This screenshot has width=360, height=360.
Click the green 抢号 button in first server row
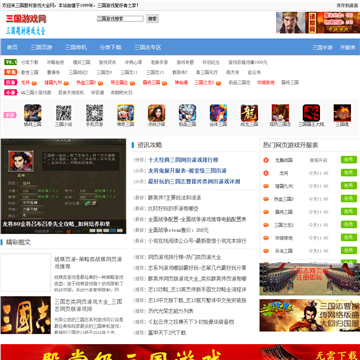[x=349, y=160]
